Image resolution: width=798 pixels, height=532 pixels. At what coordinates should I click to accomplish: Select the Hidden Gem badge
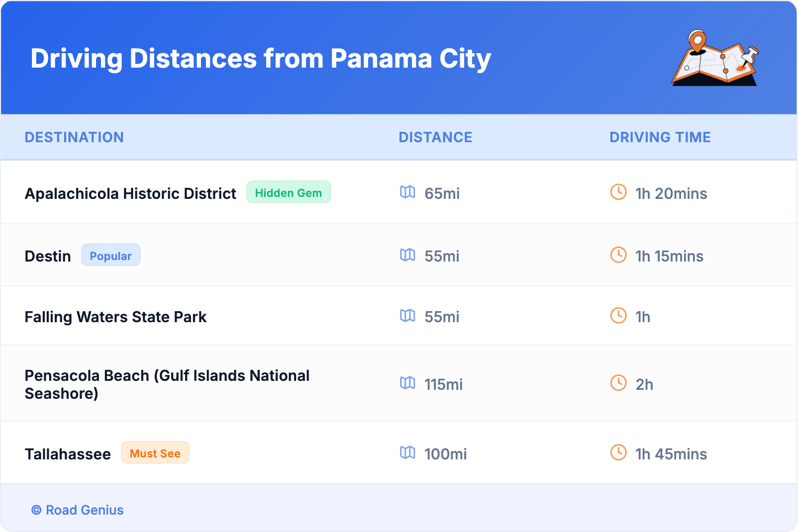point(289,192)
